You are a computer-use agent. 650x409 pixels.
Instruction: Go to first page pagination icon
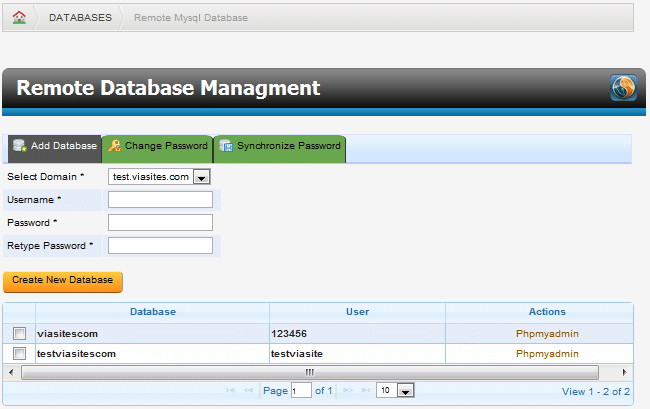[232, 391]
